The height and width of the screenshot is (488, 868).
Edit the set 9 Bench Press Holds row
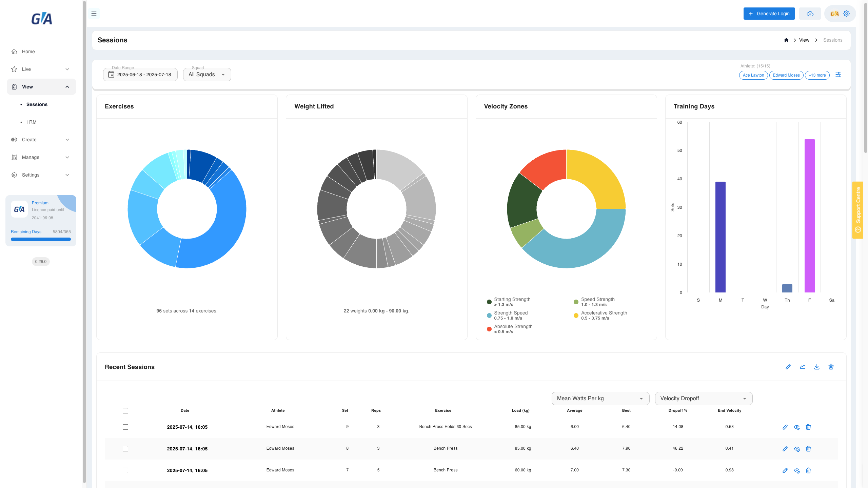pos(785,427)
